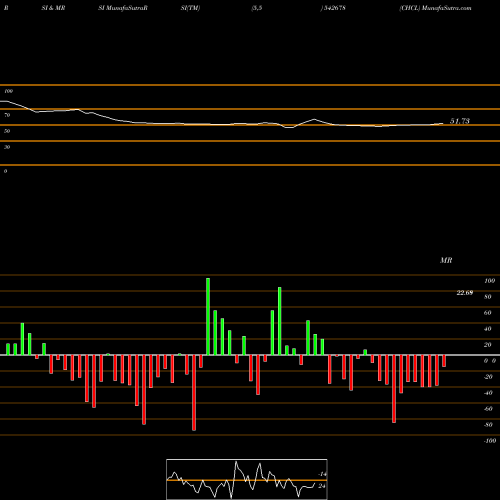Click the -100 label on MR axis
This screenshot has height=500, width=500.
[489, 441]
